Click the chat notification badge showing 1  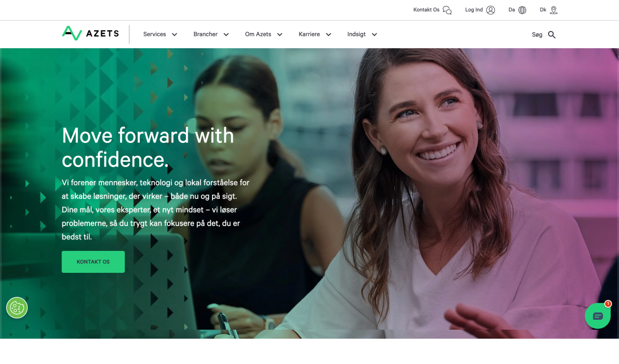click(608, 304)
